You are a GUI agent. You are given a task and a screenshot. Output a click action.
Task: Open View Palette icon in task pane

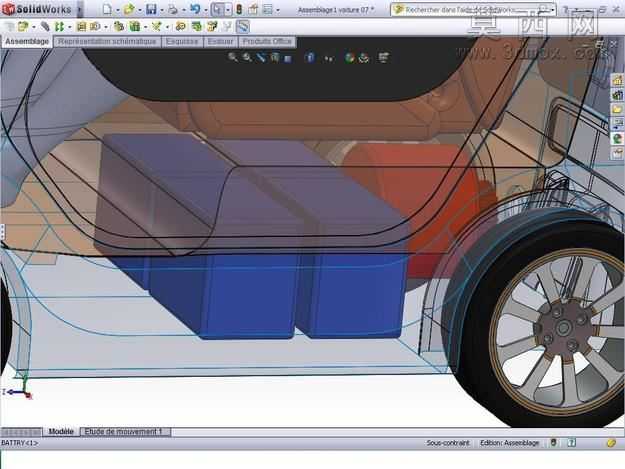click(x=618, y=124)
